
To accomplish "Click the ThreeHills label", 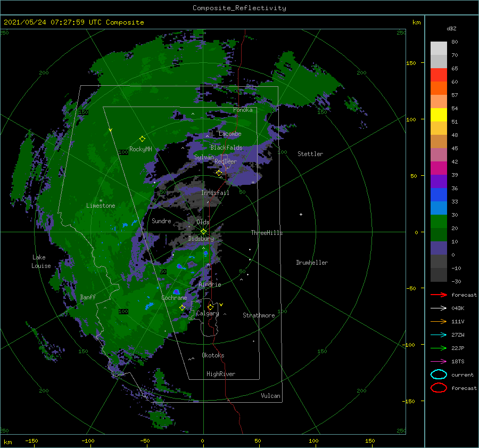I will pyautogui.click(x=267, y=233).
